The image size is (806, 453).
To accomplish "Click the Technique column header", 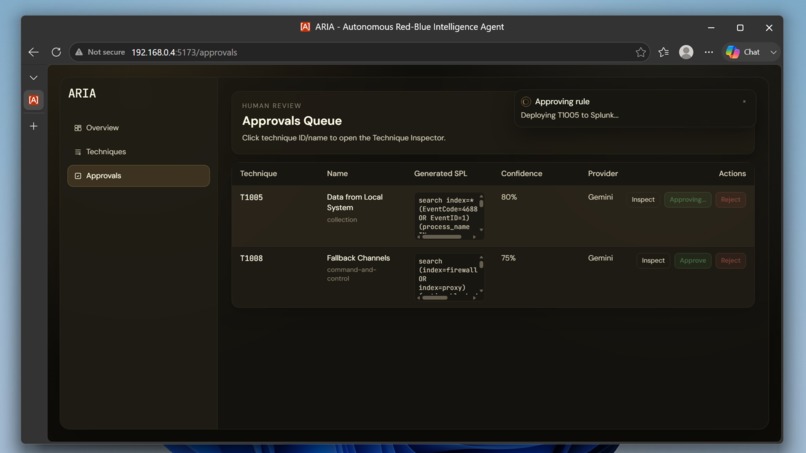I will click(x=259, y=173).
